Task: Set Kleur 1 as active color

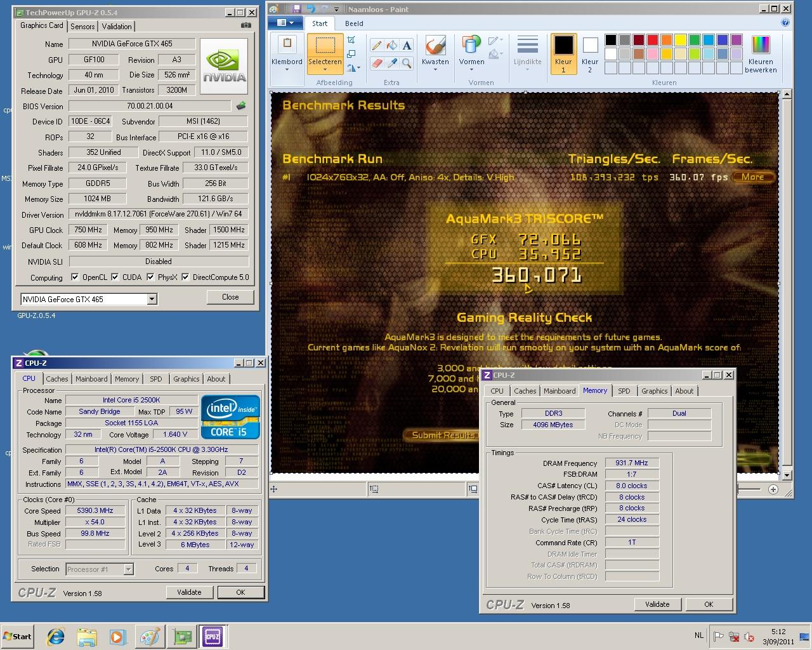Action: (x=563, y=54)
